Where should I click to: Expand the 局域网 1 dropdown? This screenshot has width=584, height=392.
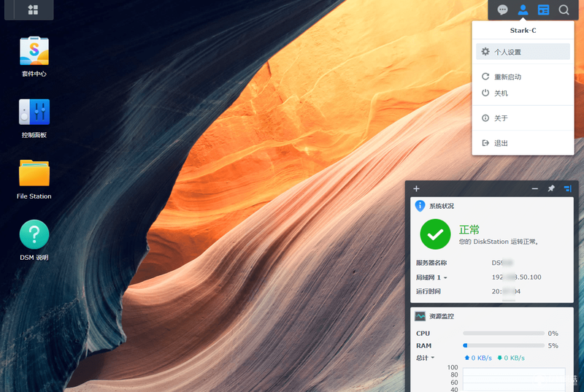(431, 277)
